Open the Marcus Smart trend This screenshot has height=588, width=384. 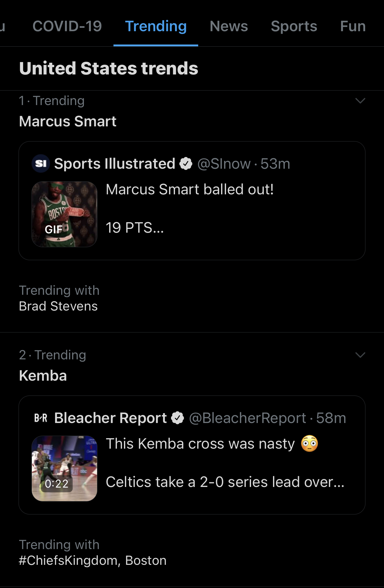(68, 121)
